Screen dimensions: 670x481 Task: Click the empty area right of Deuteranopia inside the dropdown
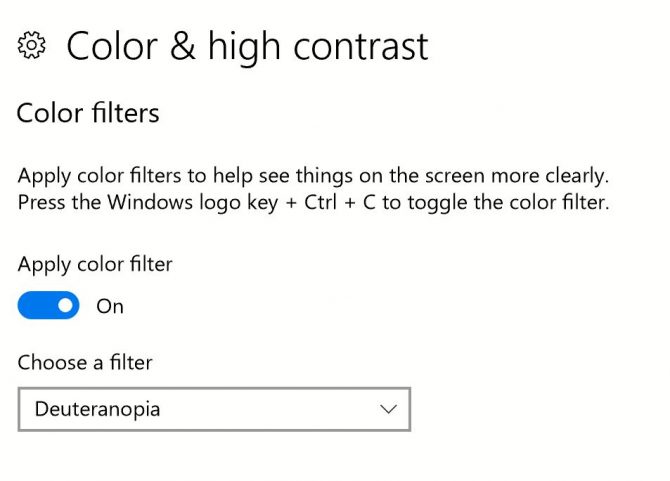tap(270, 409)
